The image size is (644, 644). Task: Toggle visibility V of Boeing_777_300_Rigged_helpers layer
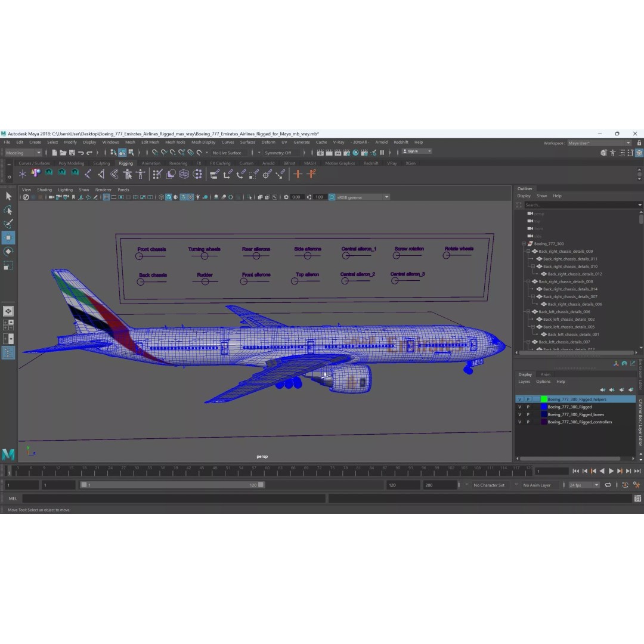(519, 399)
